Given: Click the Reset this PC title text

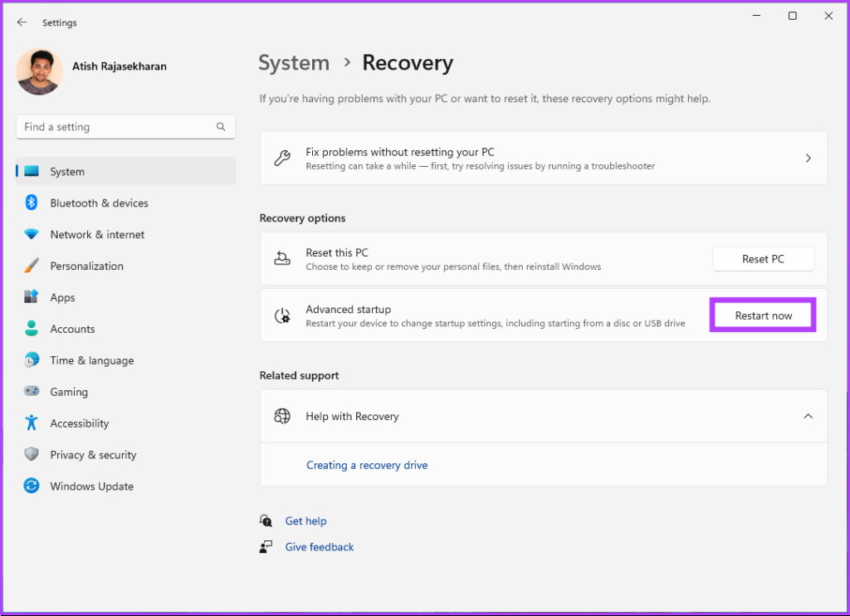Looking at the screenshot, I should point(337,252).
